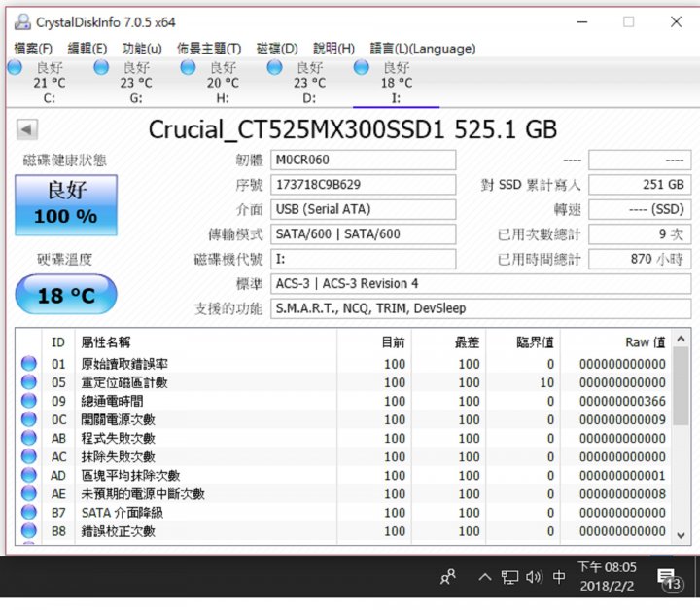
Task: Select the C: drive 21 °C tab
Action: [x=50, y=83]
